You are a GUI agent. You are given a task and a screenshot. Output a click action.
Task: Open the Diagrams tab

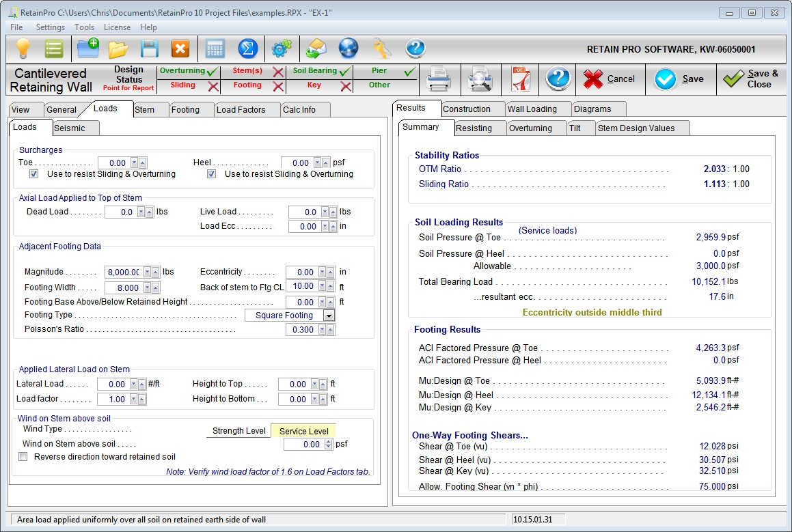click(x=592, y=109)
